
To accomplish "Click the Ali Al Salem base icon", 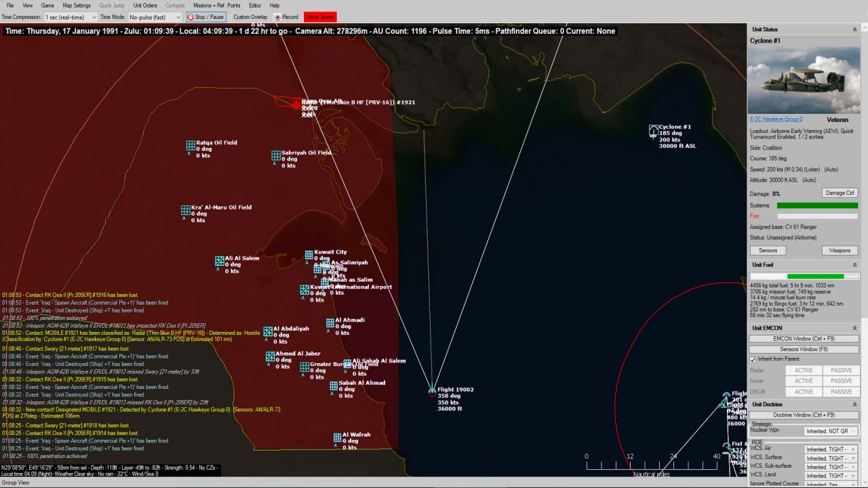I will coord(219,261).
